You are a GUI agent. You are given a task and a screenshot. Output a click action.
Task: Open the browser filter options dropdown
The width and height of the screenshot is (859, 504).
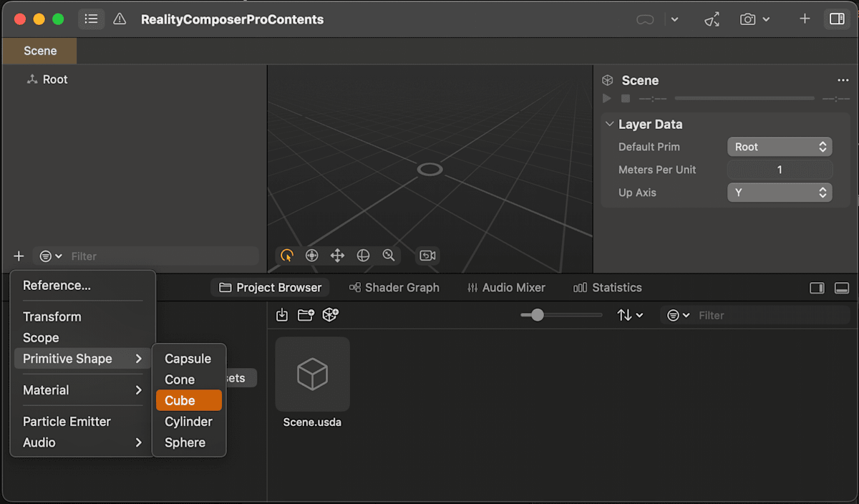click(678, 315)
